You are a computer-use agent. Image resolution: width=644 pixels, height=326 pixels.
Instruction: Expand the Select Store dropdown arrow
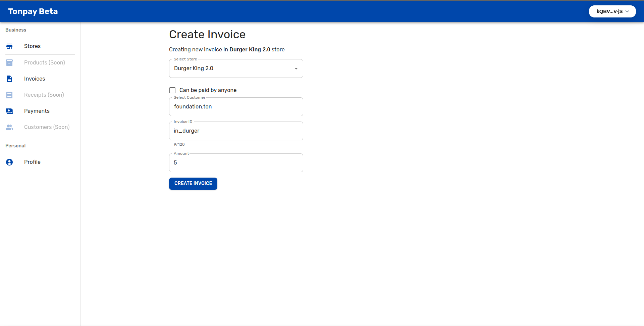[x=296, y=68]
